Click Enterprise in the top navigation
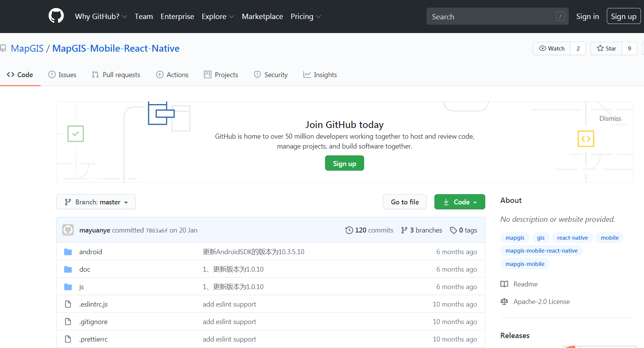Viewport: 644px width, 348px height. (x=177, y=16)
